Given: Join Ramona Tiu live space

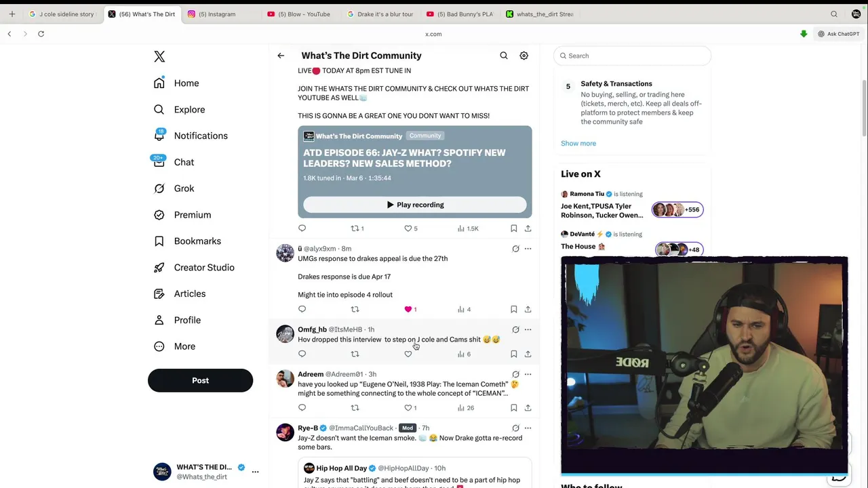Looking at the screenshot, I should coord(632,205).
